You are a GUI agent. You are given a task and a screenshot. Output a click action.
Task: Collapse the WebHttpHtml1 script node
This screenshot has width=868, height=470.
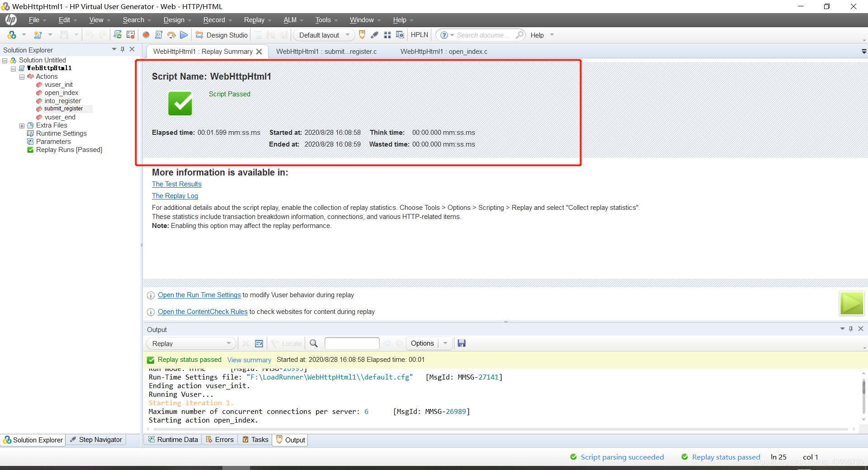tap(14, 68)
